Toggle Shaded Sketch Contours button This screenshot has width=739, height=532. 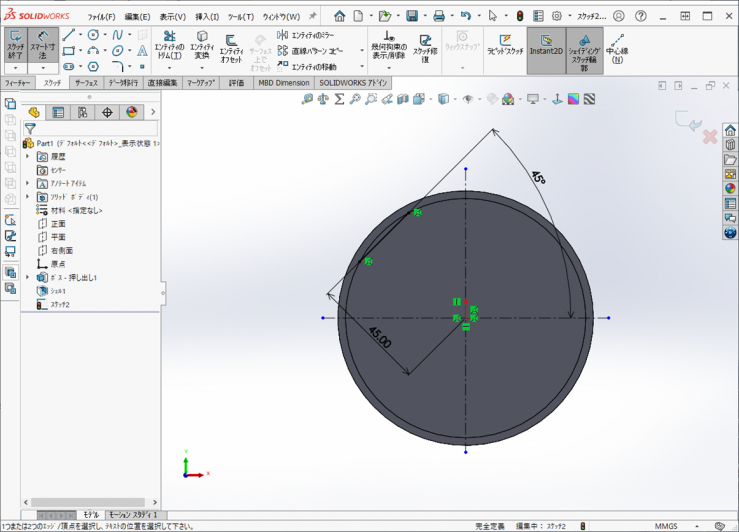pos(584,50)
